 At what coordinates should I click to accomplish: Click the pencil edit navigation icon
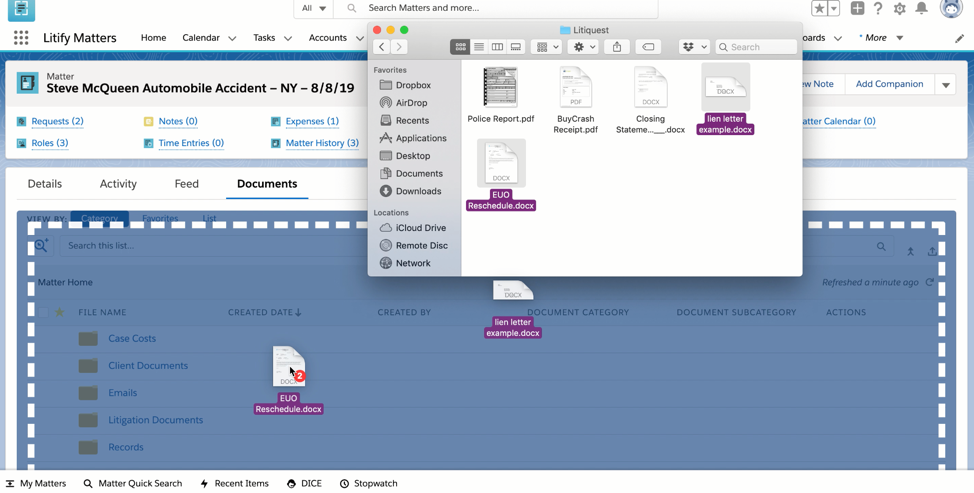(959, 38)
